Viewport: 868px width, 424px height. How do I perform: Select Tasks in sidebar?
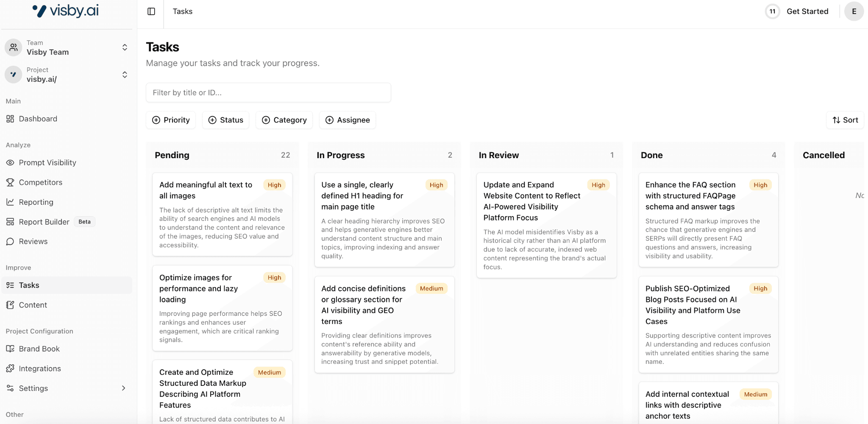[67, 285]
